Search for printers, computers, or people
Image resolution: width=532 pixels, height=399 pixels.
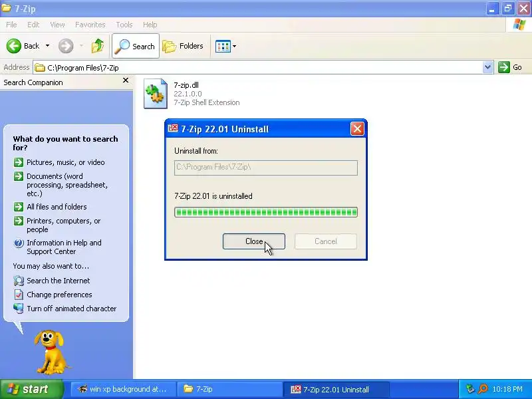pyautogui.click(x=64, y=225)
